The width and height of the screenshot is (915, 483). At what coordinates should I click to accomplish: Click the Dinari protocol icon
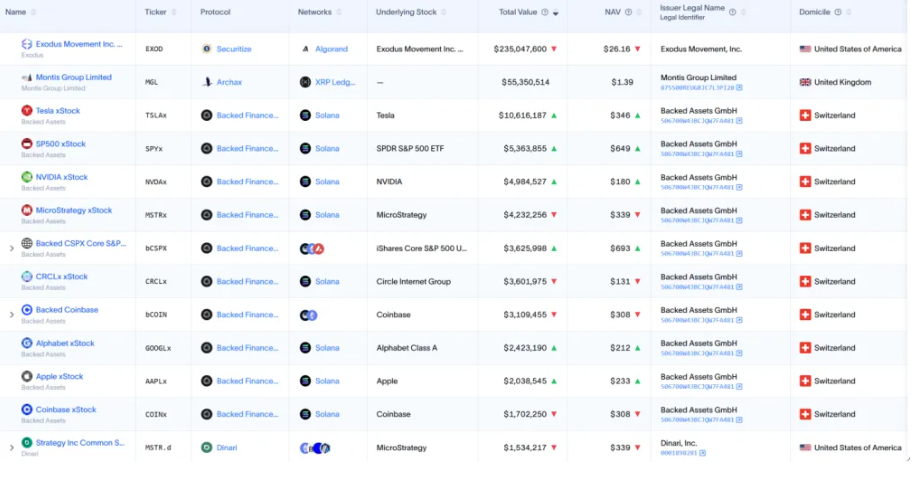pos(206,448)
